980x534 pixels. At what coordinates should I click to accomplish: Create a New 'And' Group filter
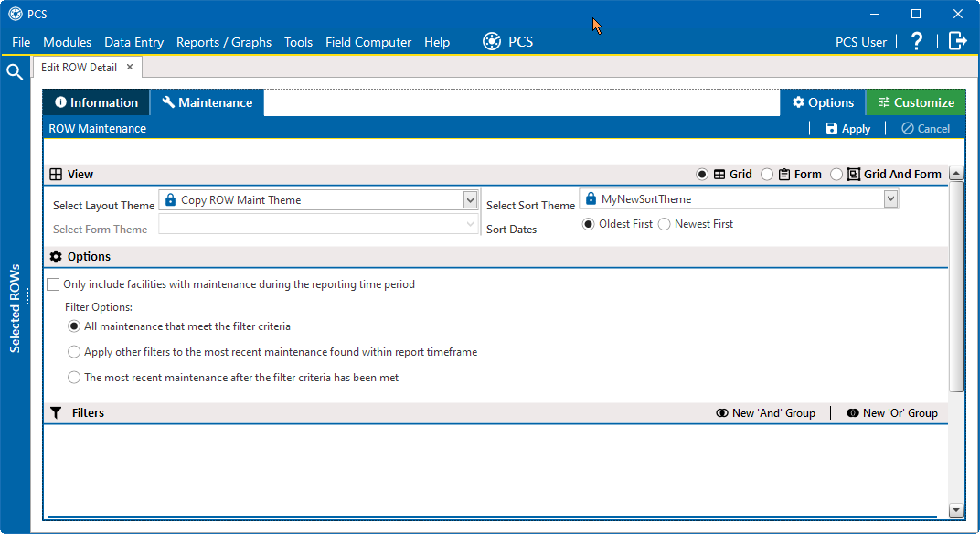pos(766,412)
